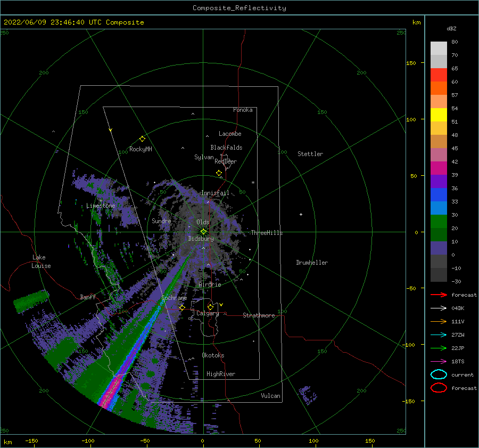Click the Banff town label
The image size is (479, 448).
88,297
